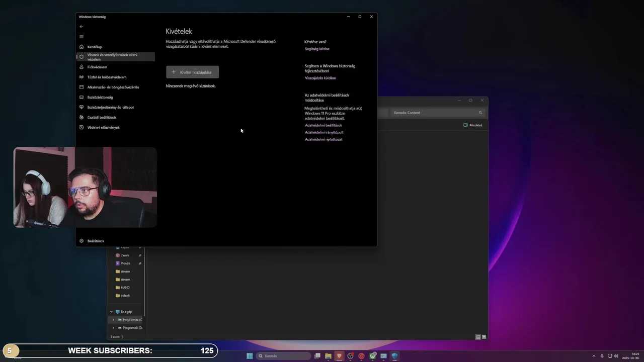Click the File Explorer navigation pane scrollbar
This screenshot has height=362, width=644.
(145, 282)
